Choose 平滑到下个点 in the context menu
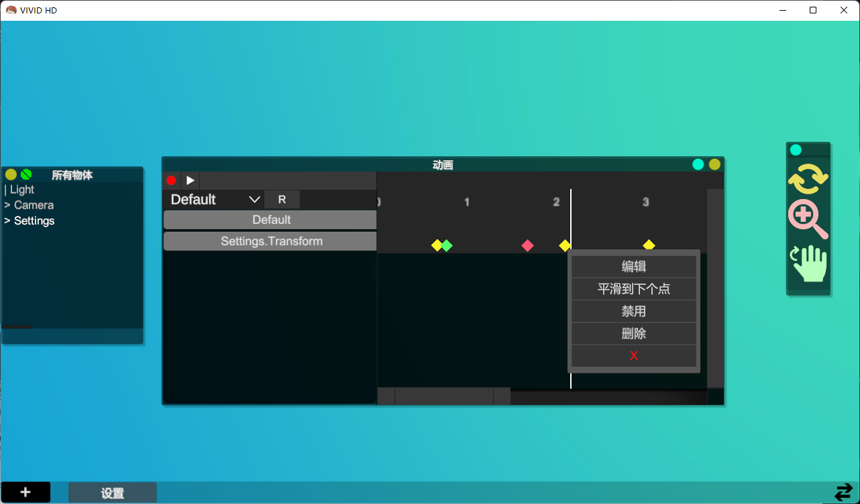The width and height of the screenshot is (860, 504). pyautogui.click(x=633, y=289)
